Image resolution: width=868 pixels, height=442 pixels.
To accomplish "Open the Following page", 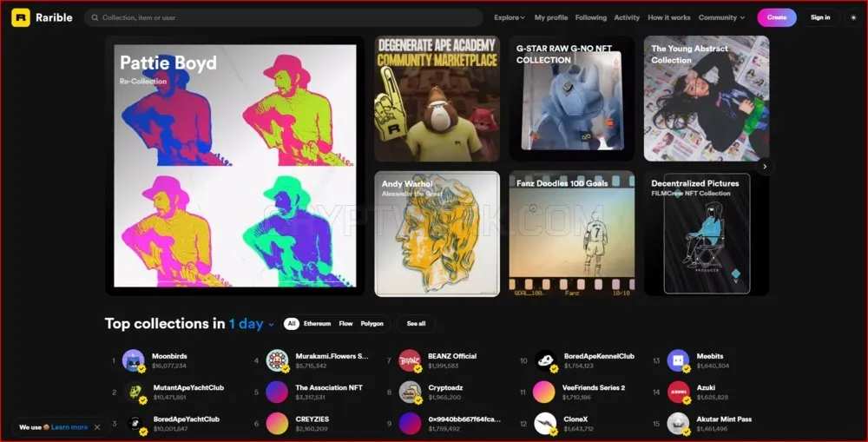I will [590, 17].
